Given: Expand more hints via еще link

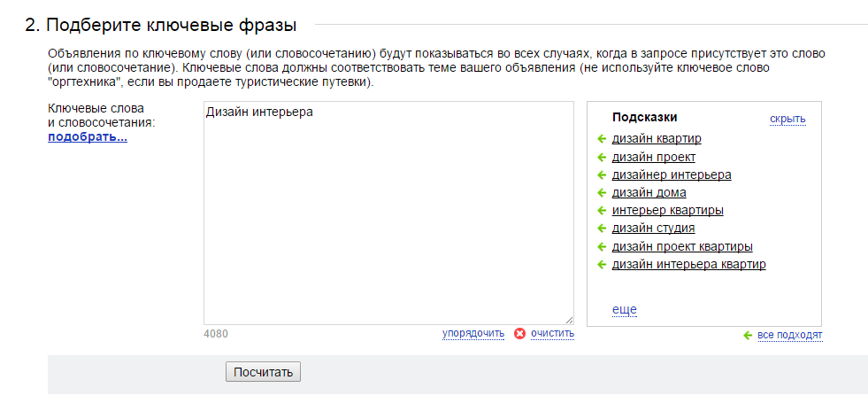Looking at the screenshot, I should pyautogui.click(x=625, y=310).
